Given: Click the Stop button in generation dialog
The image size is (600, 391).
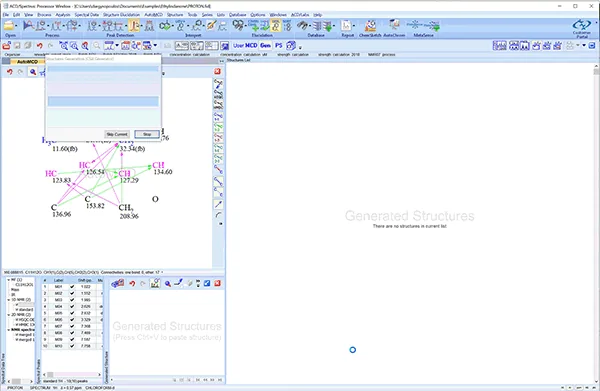Looking at the screenshot, I should coord(147,134).
